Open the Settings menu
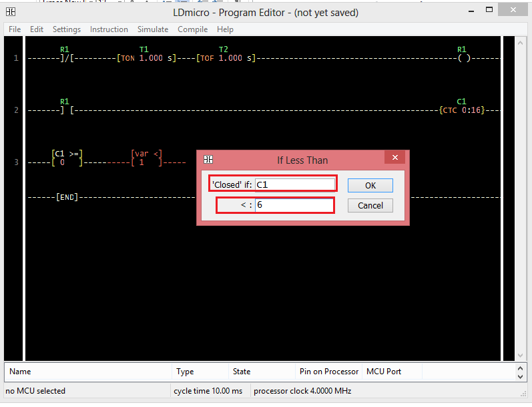 (x=67, y=29)
